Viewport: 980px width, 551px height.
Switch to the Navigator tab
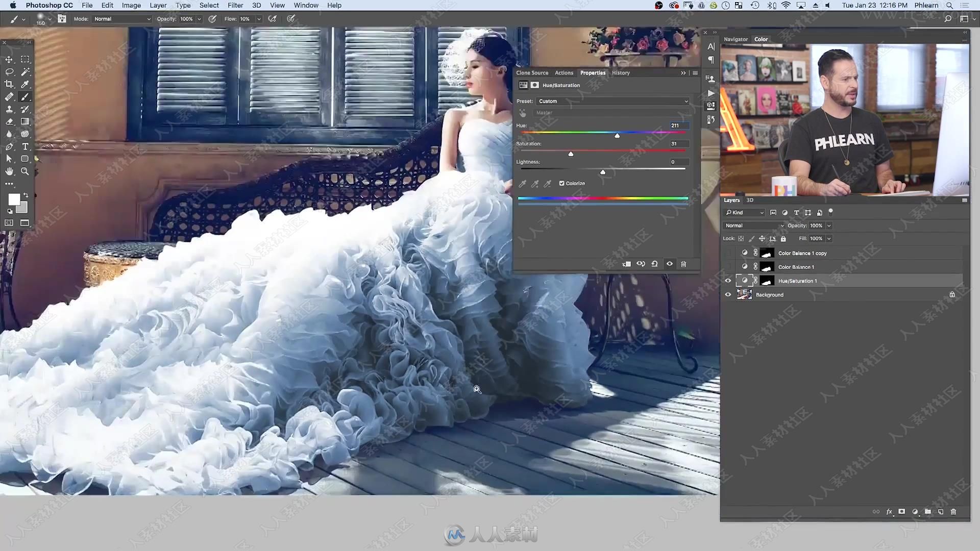736,38
